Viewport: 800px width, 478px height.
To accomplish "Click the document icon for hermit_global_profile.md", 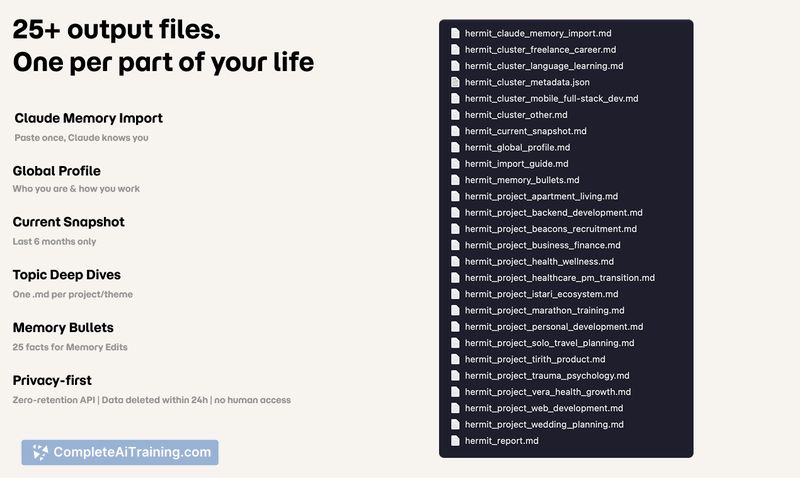I will coord(456,147).
